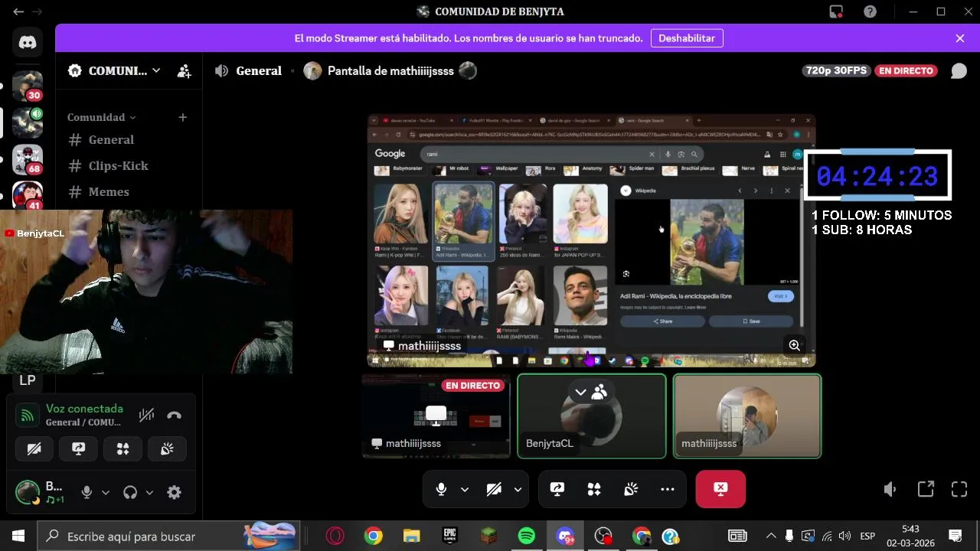The width and height of the screenshot is (980, 551).
Task: Go back with the title bar arrow
Action: [18, 11]
